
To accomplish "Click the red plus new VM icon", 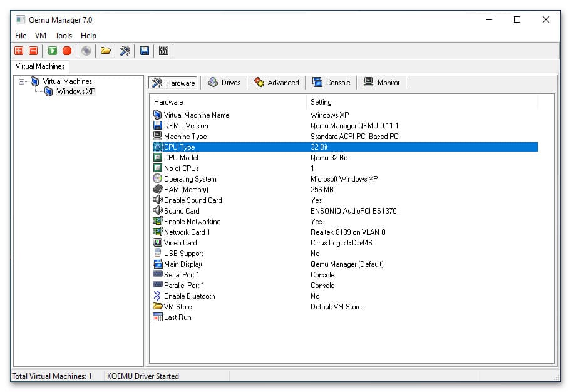I will 19,51.
